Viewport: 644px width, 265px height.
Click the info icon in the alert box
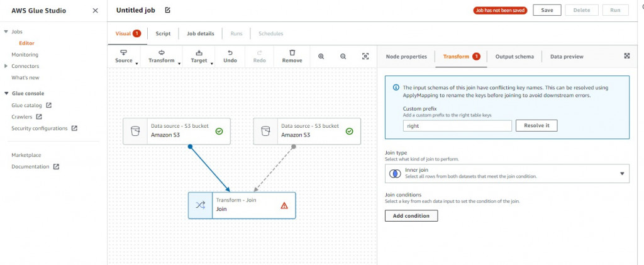396,87
